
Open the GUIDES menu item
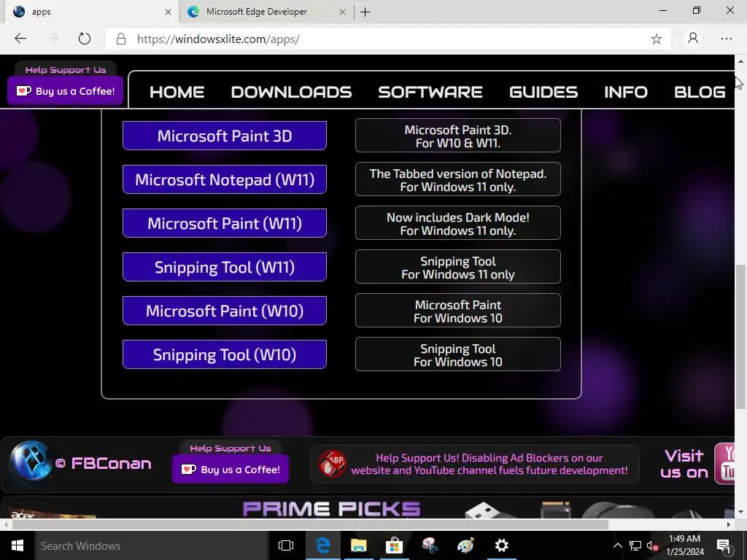tap(543, 92)
